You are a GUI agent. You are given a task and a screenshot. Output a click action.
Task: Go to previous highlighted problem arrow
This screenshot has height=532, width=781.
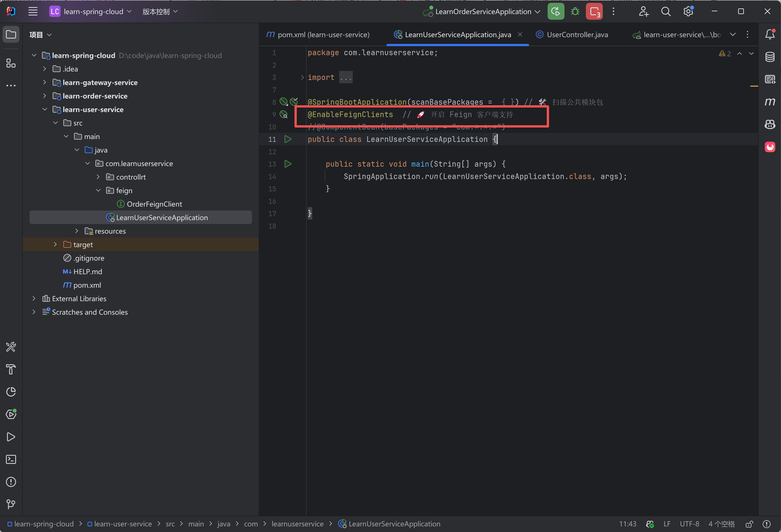(x=740, y=54)
